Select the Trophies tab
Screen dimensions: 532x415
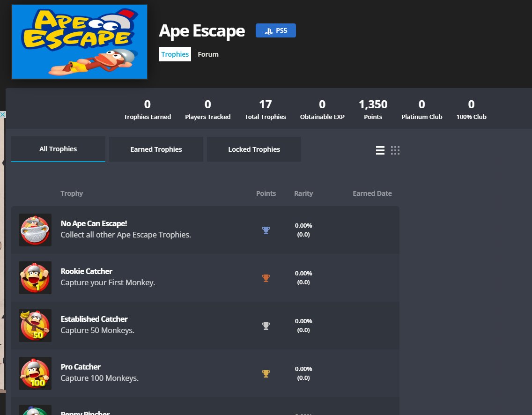click(175, 54)
